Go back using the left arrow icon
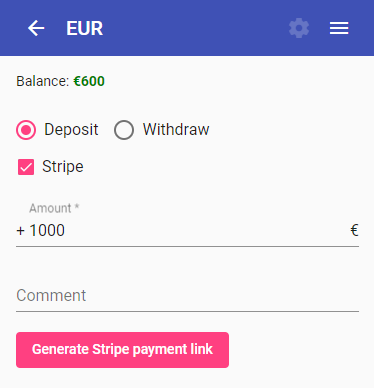 [36, 28]
